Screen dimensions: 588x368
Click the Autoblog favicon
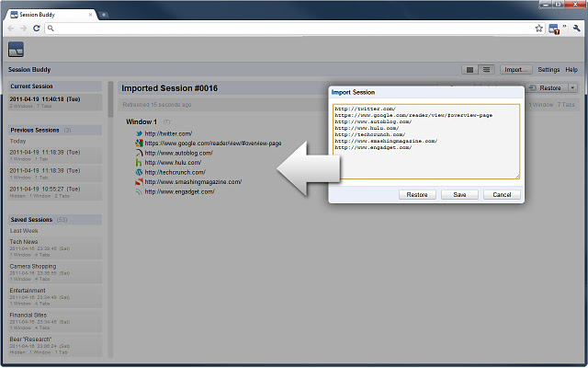coord(139,153)
